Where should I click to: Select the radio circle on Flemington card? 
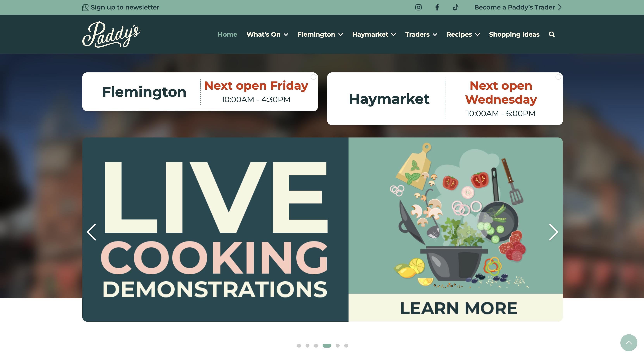[313, 77]
